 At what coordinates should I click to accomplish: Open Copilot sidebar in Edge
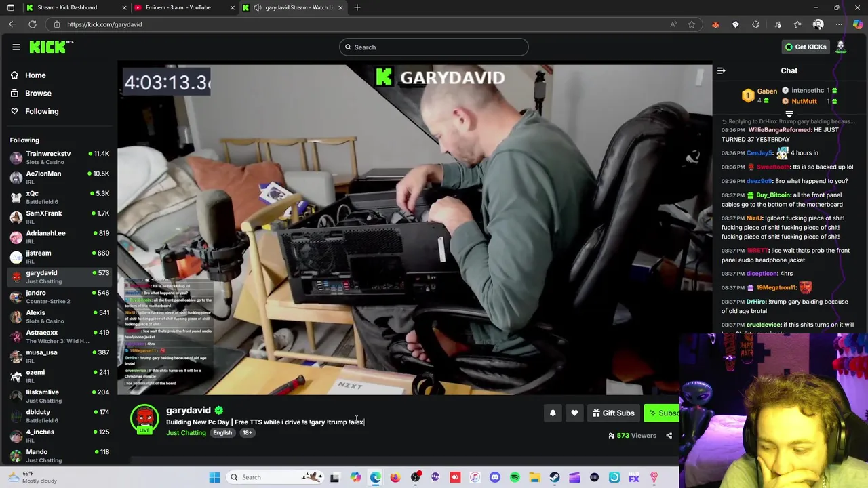coord(858,24)
